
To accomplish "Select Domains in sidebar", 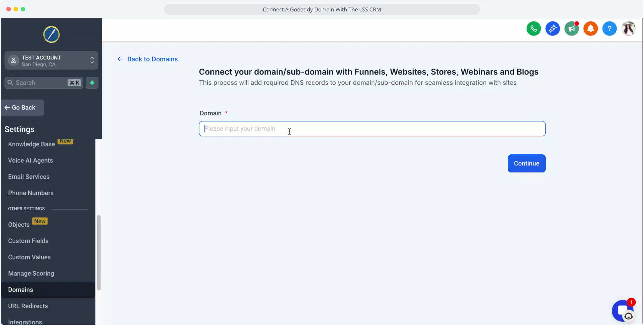I will click(48, 290).
